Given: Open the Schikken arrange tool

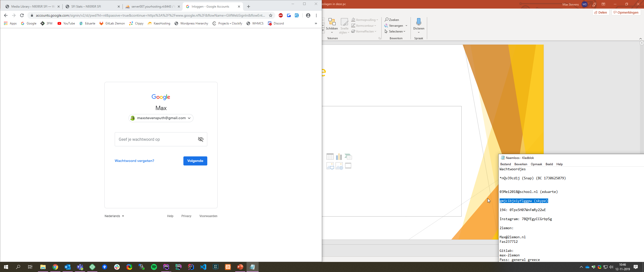Looking at the screenshot, I should [332, 25].
